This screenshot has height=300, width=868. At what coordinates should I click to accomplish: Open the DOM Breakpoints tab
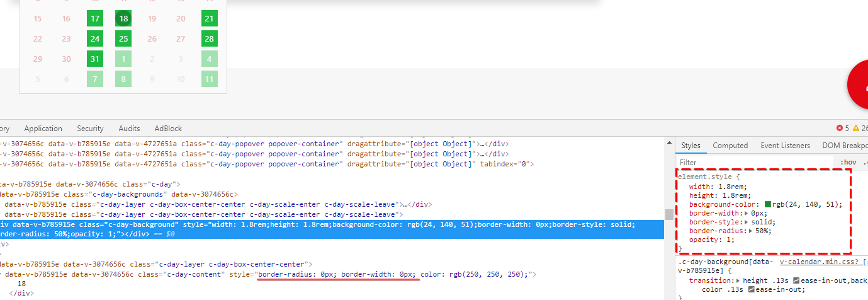click(x=844, y=146)
